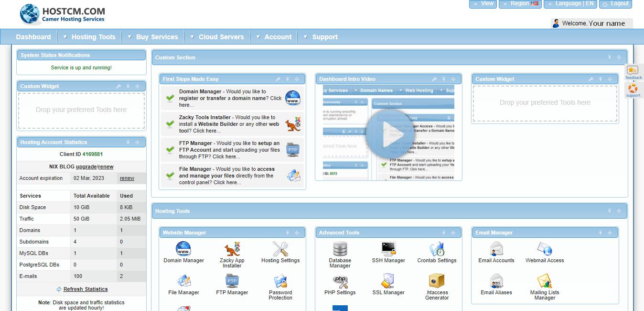Viewport: 644px width, 311px height.
Task: Click the File Manager icon in First Steps
Action: pos(293,176)
